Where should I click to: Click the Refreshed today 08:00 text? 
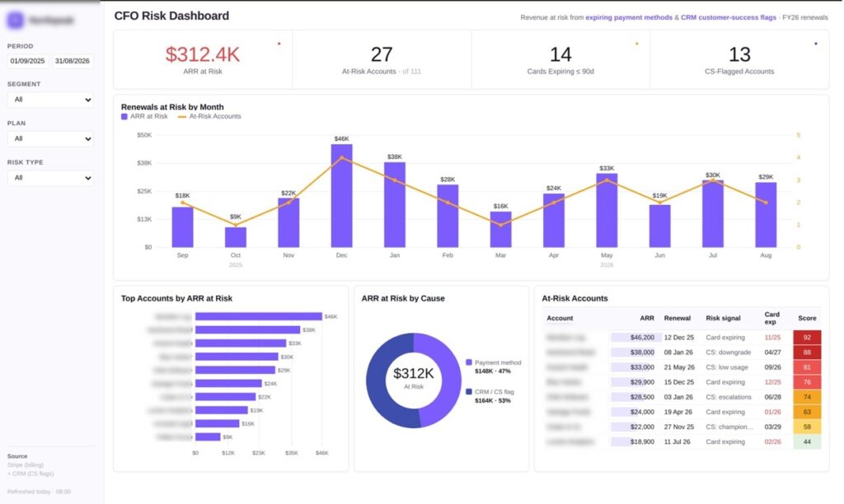39,492
